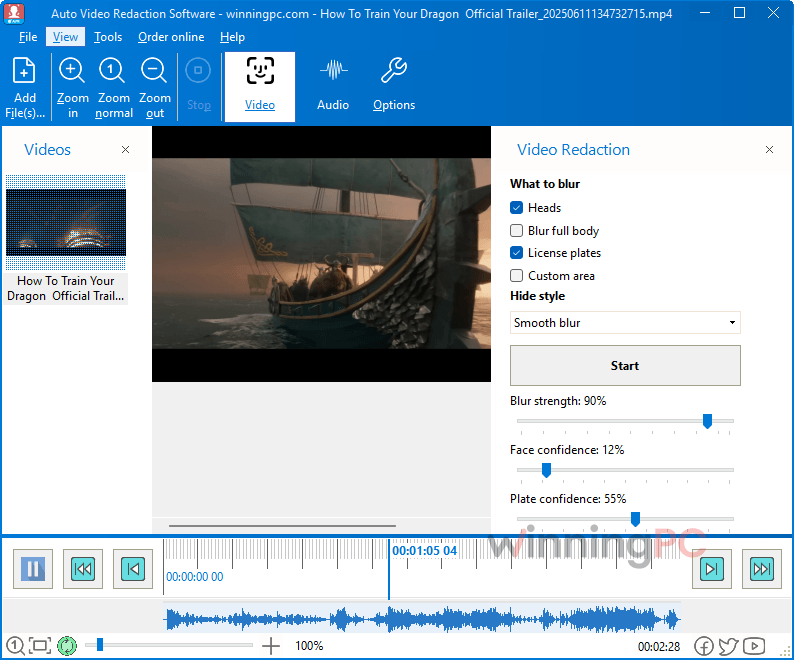Click the 00:02:28 duration text
Image resolution: width=794 pixels, height=660 pixels.
[x=658, y=646]
